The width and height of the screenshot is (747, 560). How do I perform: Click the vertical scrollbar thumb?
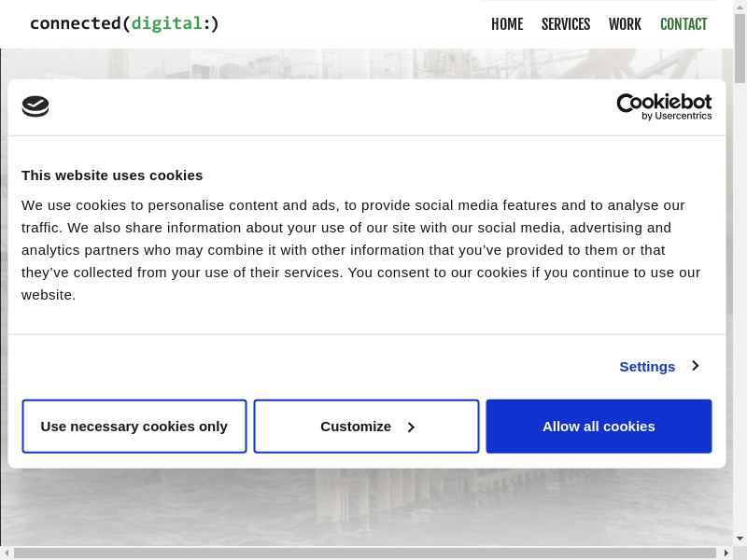click(740, 47)
